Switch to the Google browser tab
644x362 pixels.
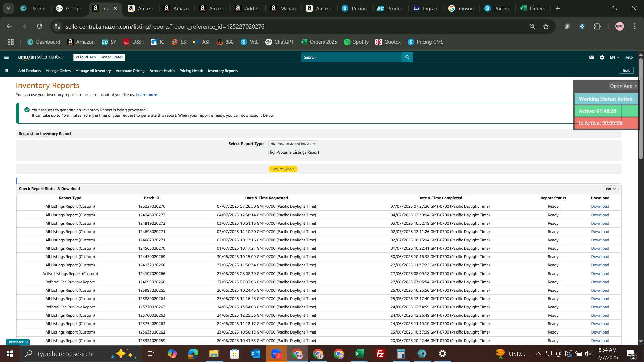69,8
